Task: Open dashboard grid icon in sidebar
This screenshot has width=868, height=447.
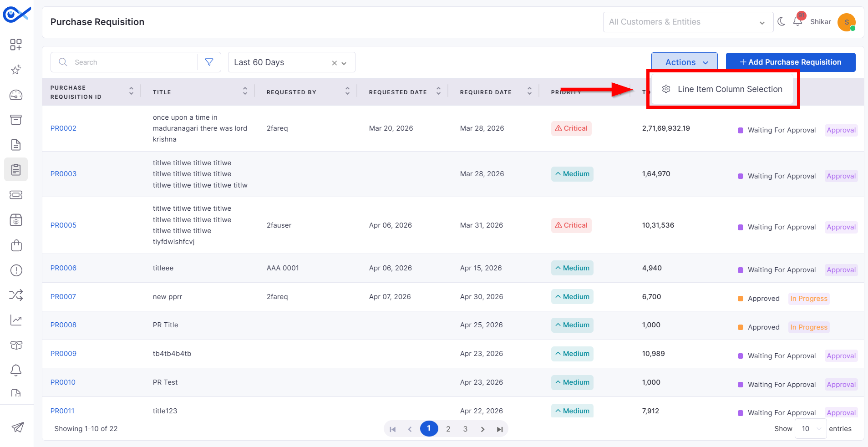Action: coord(16,45)
